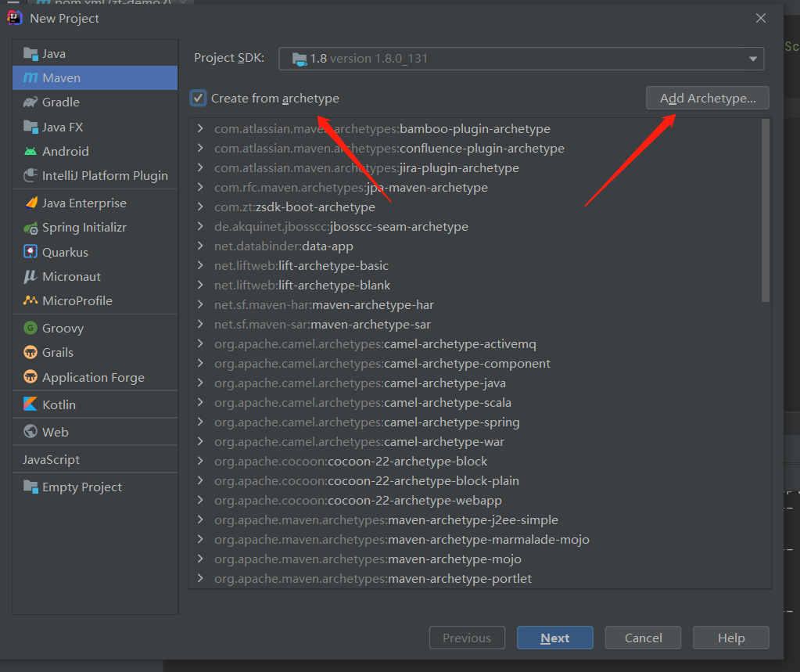The image size is (800, 672).
Task: Choose the MicroProfile icon
Action: [30, 300]
